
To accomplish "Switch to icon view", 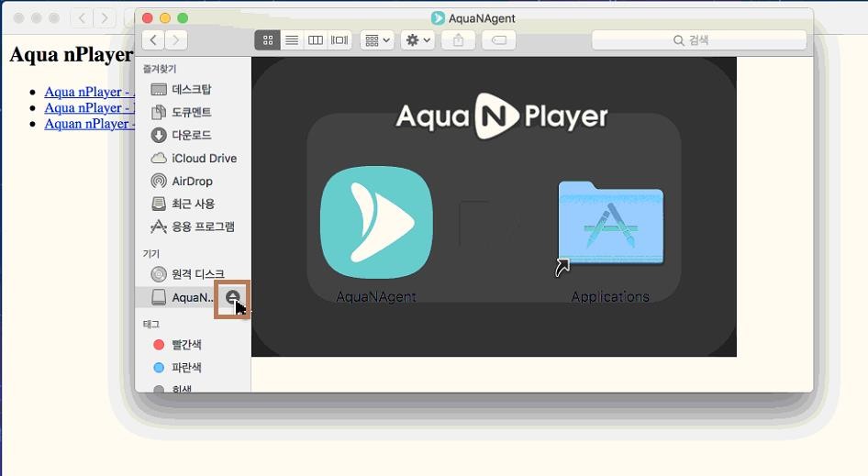I will coord(268,40).
